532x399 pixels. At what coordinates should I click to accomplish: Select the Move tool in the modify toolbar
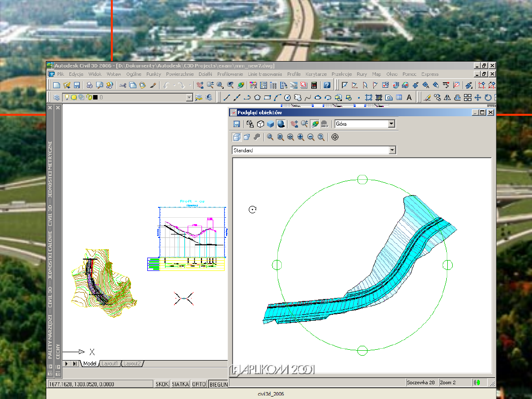(477, 98)
